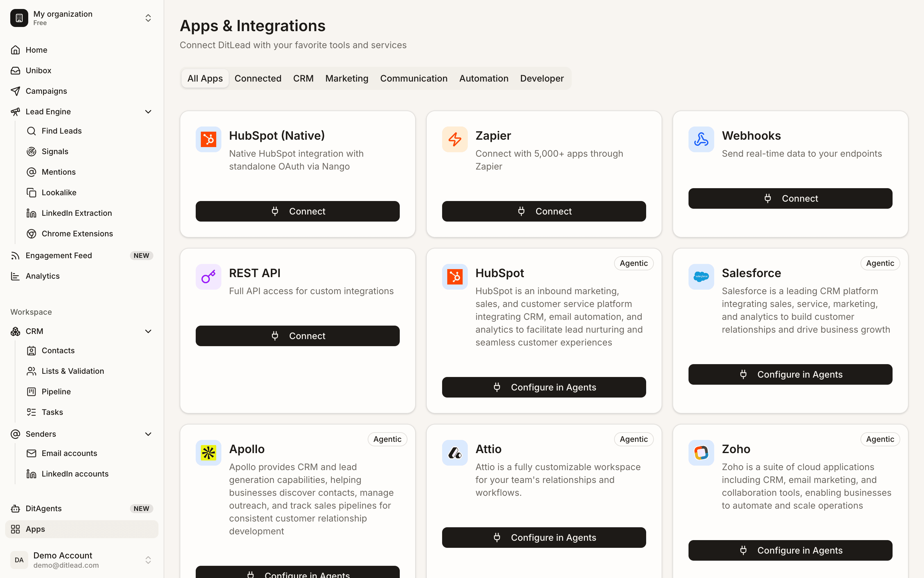Click the Lead Engine telescope icon
The height and width of the screenshot is (578, 924).
coord(15,112)
